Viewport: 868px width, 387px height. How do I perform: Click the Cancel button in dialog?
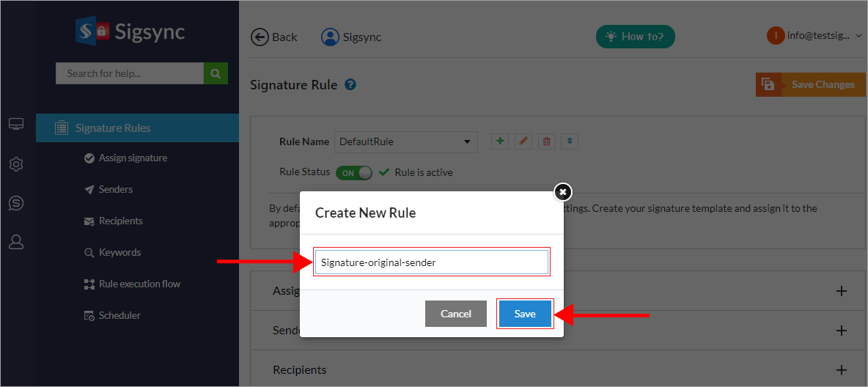(x=456, y=314)
